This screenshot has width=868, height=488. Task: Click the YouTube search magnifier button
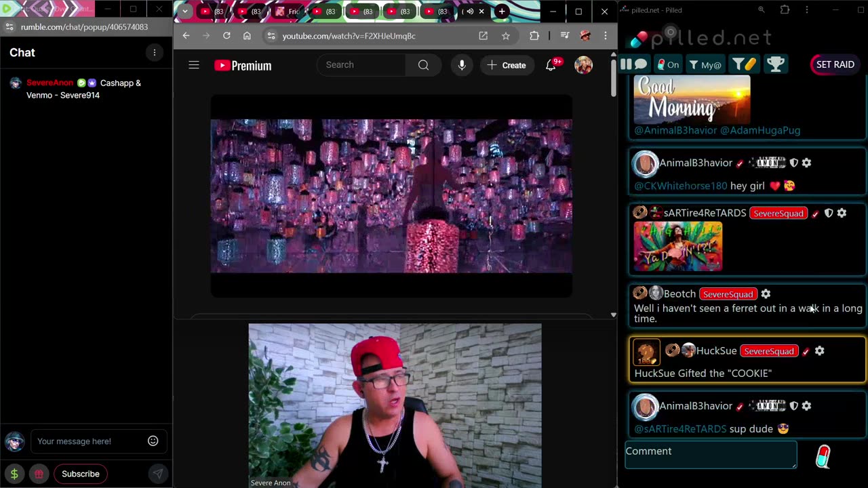[423, 65]
